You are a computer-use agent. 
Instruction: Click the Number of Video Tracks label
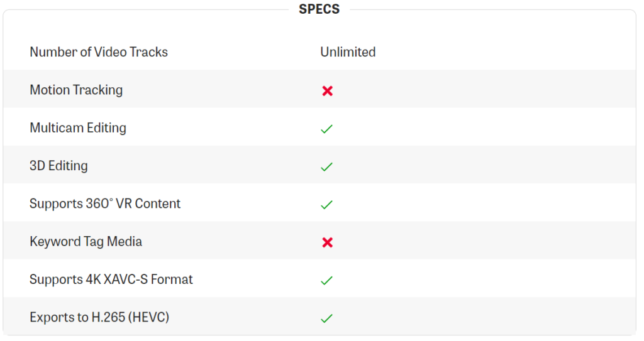(99, 52)
